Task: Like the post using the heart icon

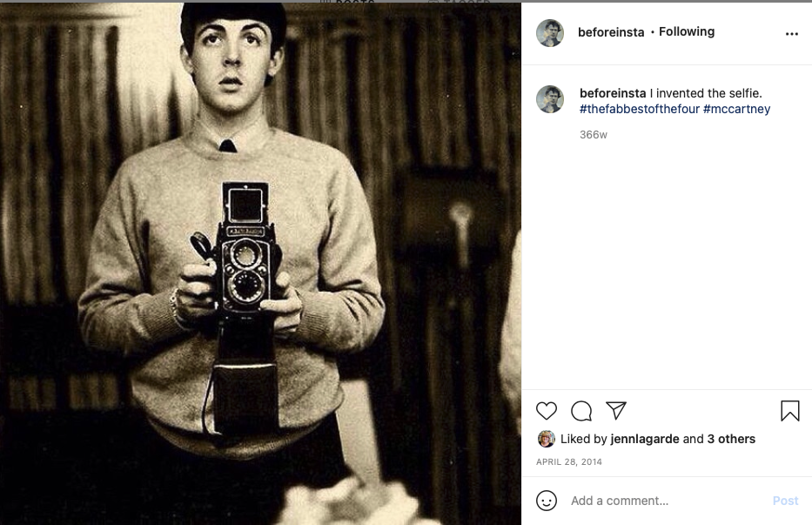Action: pos(547,410)
